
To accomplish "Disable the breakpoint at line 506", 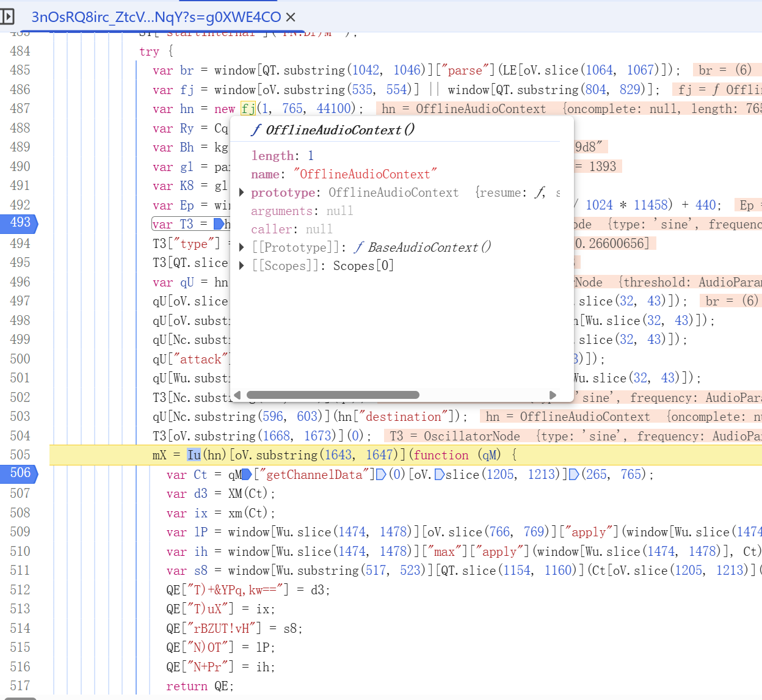I will 20,473.
